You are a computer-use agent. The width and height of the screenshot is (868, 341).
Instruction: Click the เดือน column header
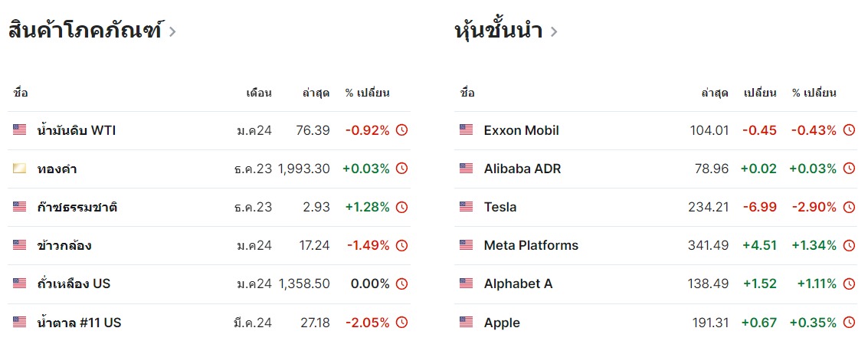[259, 93]
